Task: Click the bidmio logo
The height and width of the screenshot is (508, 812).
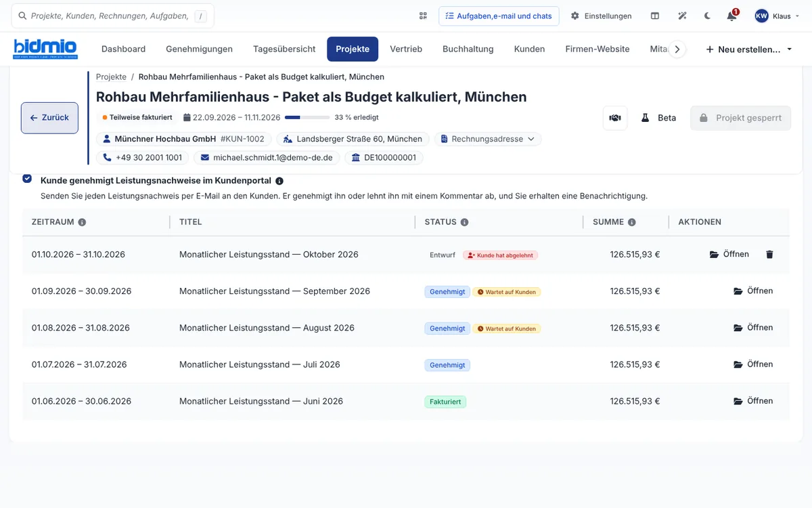Action: (45, 49)
